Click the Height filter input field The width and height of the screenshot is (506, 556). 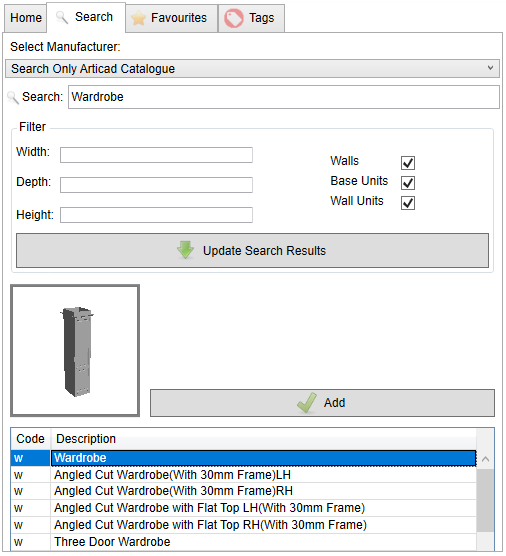coord(156,215)
